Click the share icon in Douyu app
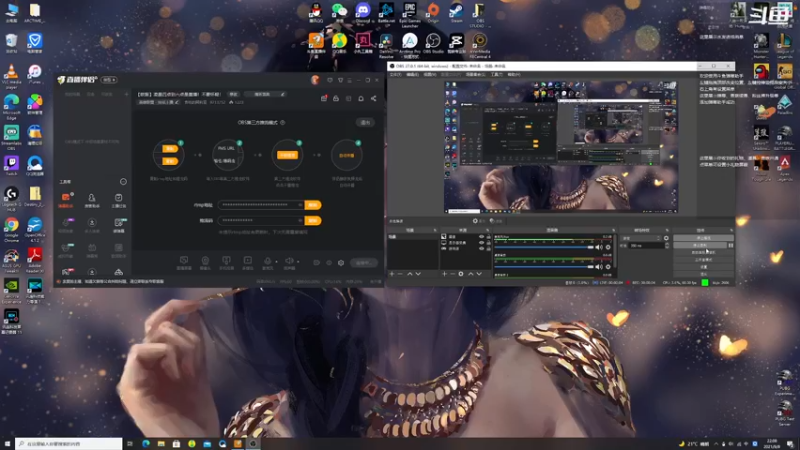The image size is (800, 450). tap(373, 98)
